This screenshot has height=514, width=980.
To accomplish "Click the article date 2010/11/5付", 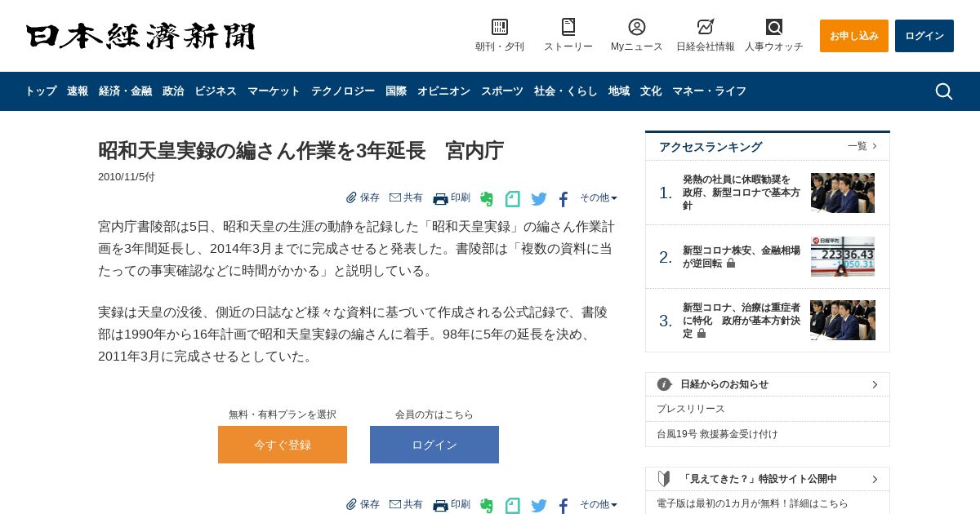I will pyautogui.click(x=127, y=177).
